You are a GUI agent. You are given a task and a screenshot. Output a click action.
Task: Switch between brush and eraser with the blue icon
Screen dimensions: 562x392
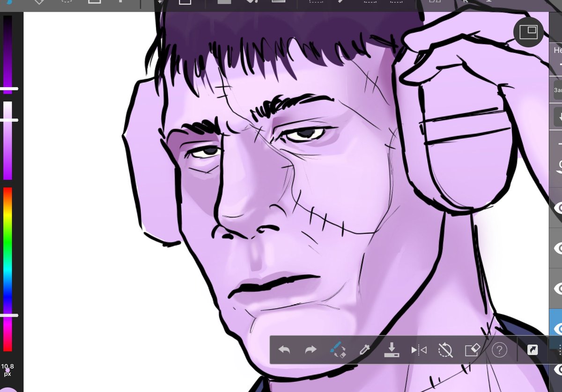coord(337,350)
